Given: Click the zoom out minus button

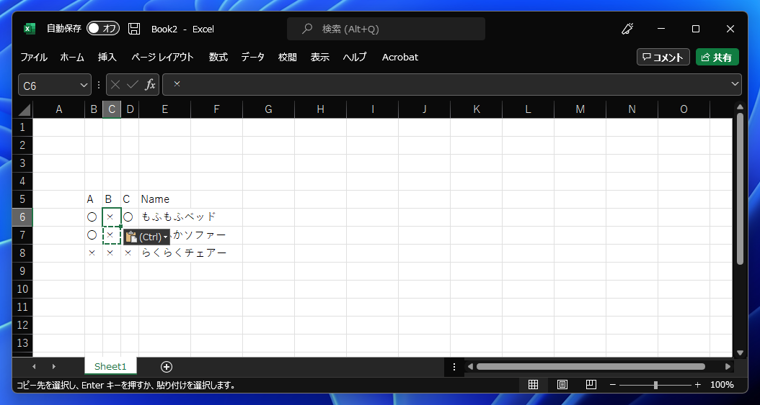Looking at the screenshot, I should click(x=613, y=385).
